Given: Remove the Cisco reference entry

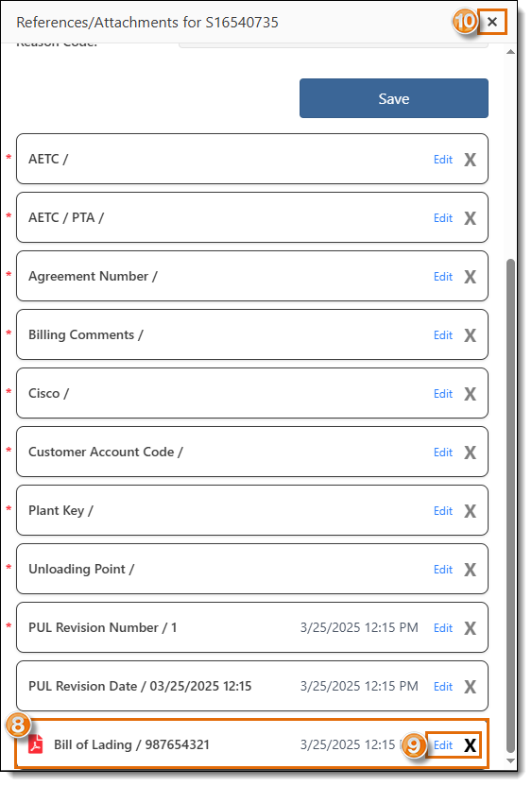Looking at the screenshot, I should tap(470, 394).
